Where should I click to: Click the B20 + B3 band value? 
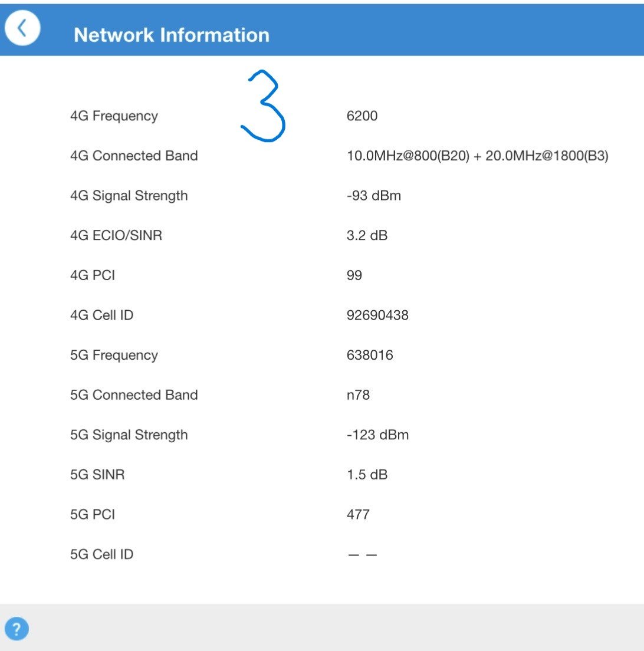pyautogui.click(x=477, y=156)
